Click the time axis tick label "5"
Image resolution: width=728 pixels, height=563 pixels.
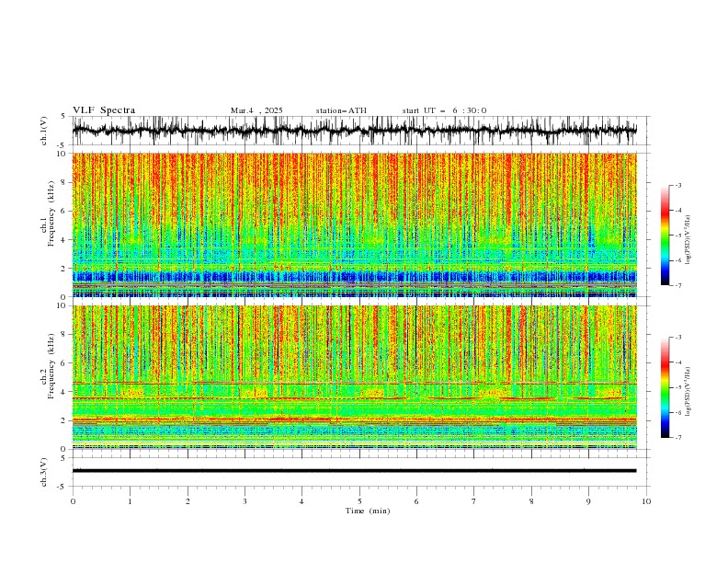tap(359, 501)
